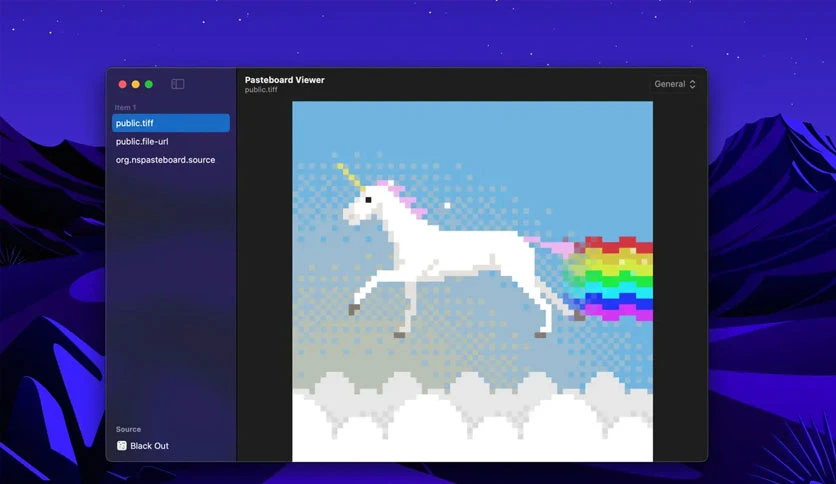Image resolution: width=836 pixels, height=484 pixels.
Task: Click the public.tiff subtitle under title
Action: pyautogui.click(x=261, y=90)
